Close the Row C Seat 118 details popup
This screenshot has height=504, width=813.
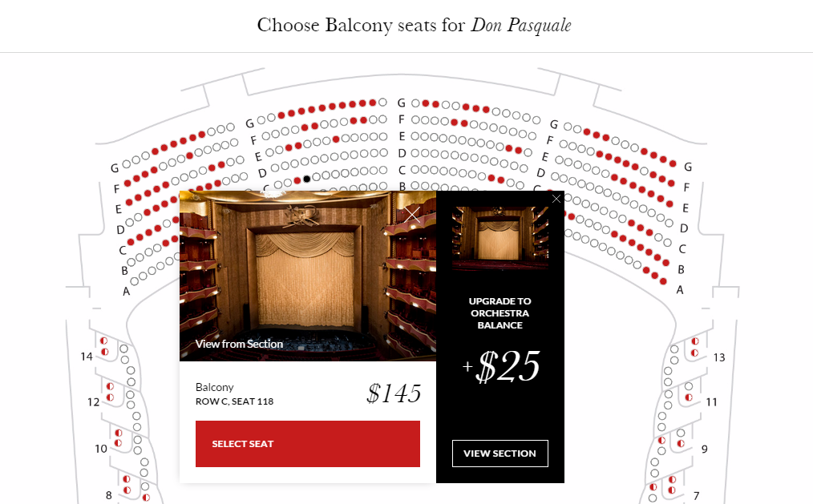(411, 216)
